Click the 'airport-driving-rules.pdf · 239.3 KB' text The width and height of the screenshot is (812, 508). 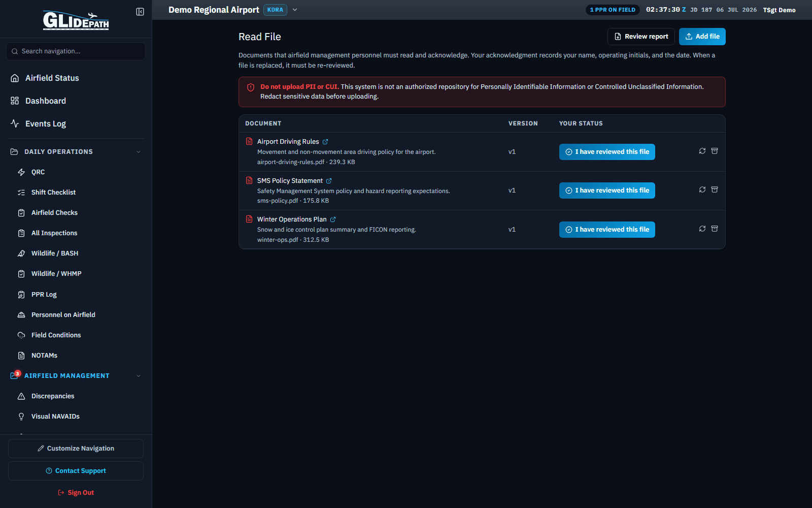pyautogui.click(x=306, y=162)
